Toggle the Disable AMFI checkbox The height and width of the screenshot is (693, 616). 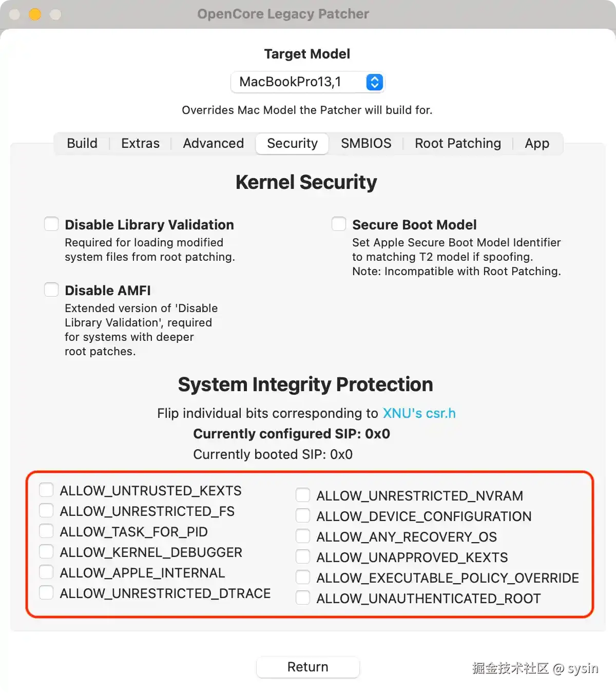pos(51,290)
